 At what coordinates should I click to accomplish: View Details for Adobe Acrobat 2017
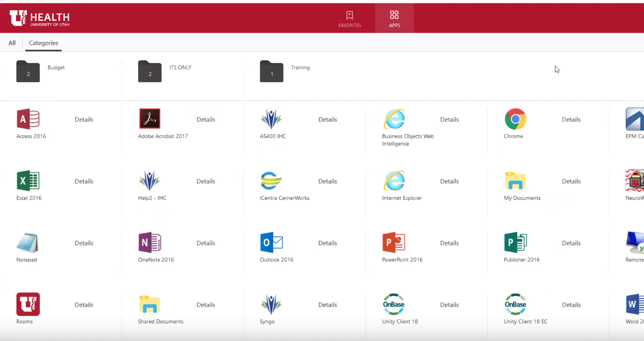[x=206, y=120]
